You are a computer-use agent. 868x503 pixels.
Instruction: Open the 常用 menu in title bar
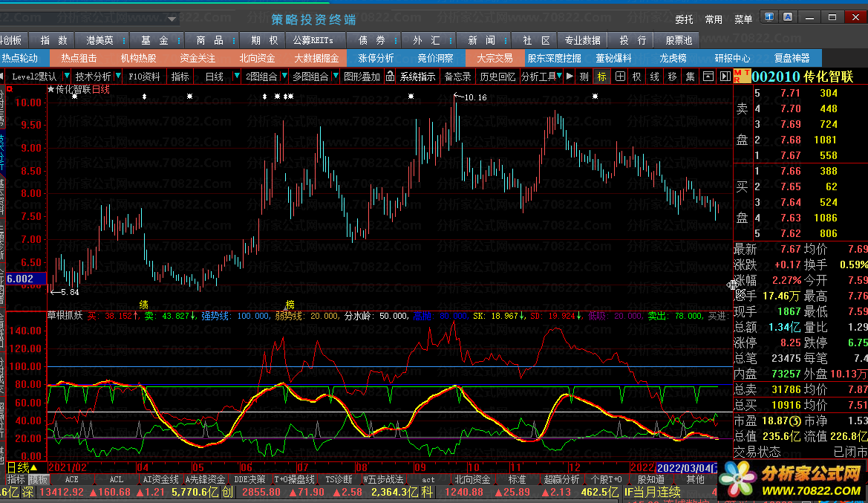pyautogui.click(x=713, y=19)
